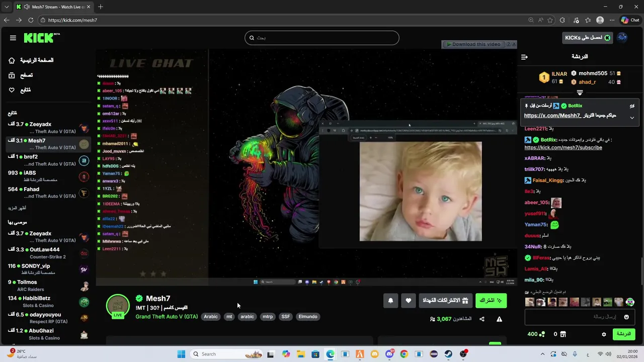This screenshot has width=644, height=362.
Task: Open Fahad channel in sidebar
Action: click(48, 193)
